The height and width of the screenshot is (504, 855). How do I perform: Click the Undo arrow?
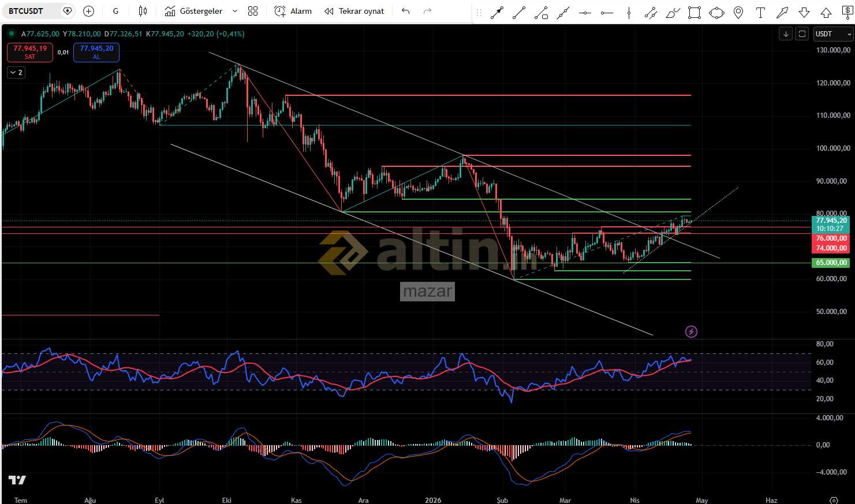tap(406, 11)
